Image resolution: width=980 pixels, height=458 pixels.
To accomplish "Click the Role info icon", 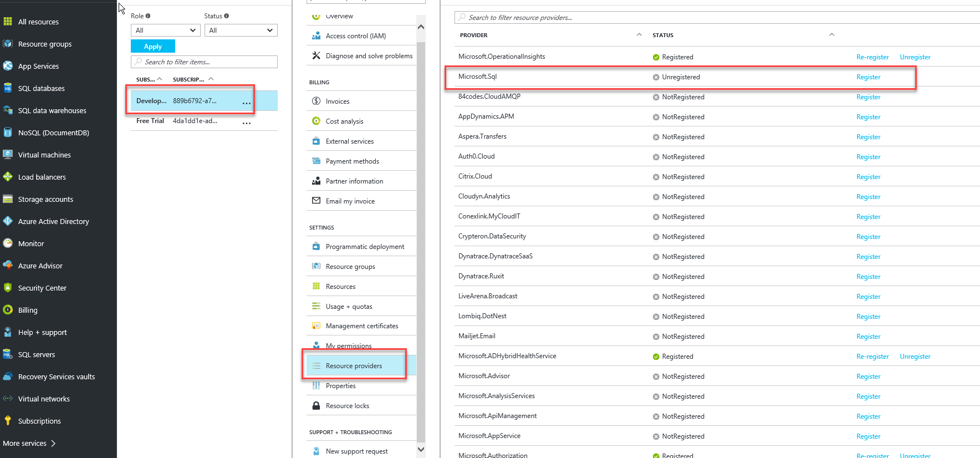I will point(148,16).
